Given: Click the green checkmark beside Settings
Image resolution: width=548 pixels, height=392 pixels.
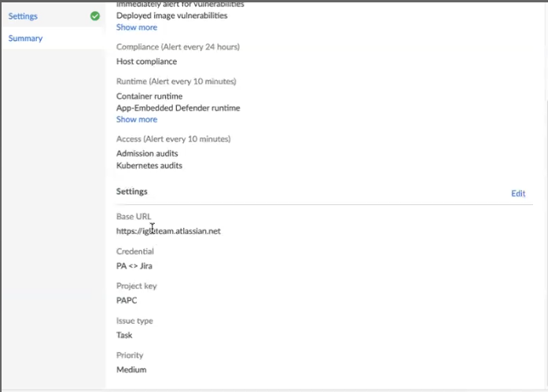Looking at the screenshot, I should [95, 16].
